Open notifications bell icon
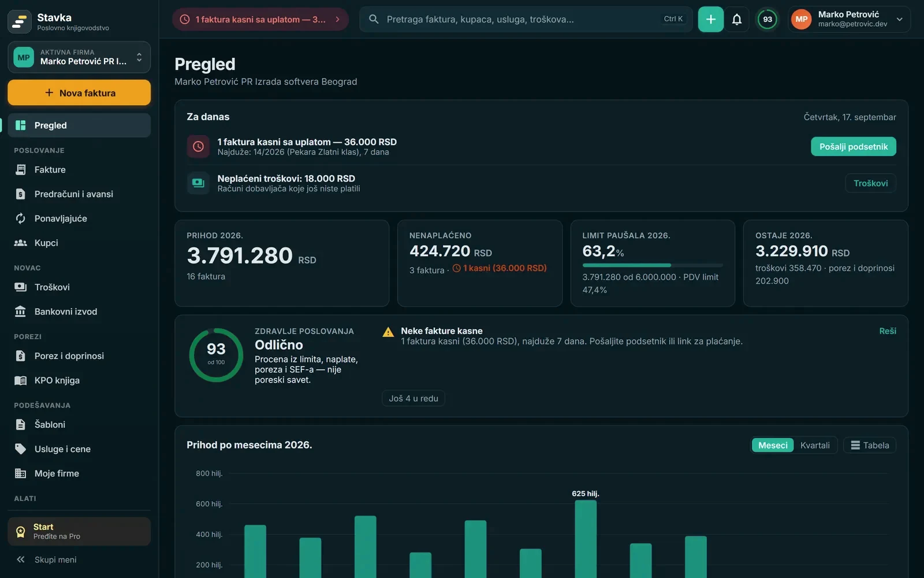 pyautogui.click(x=737, y=19)
